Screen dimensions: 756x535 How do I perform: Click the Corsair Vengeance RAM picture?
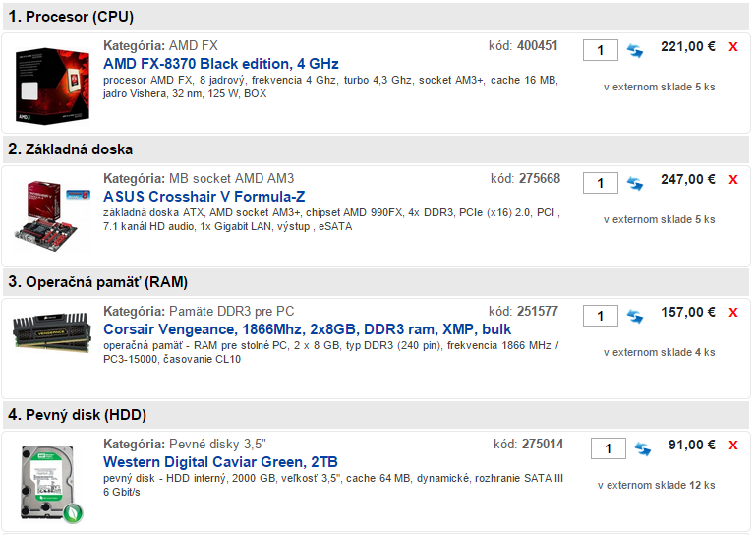coord(52,332)
